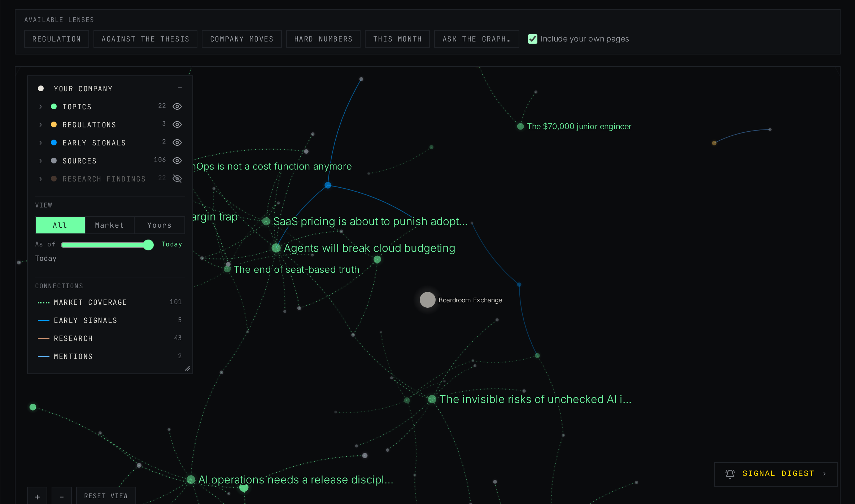Apply the Hard Numbers lens
855x504 pixels.
(323, 39)
